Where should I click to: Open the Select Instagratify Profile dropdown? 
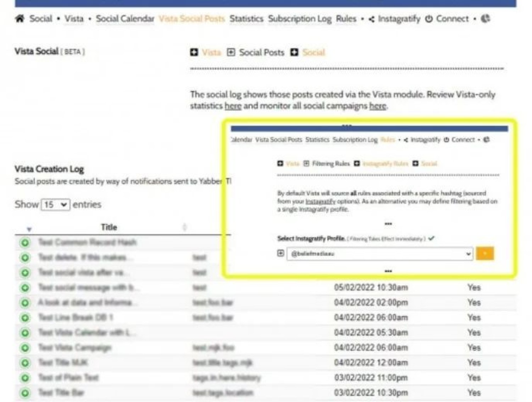tap(380, 254)
